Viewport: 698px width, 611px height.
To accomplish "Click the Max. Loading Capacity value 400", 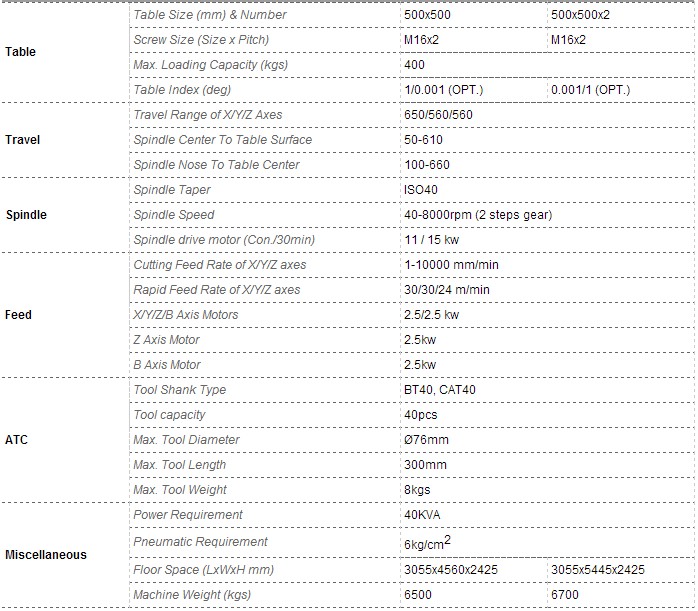I will (x=414, y=65).
